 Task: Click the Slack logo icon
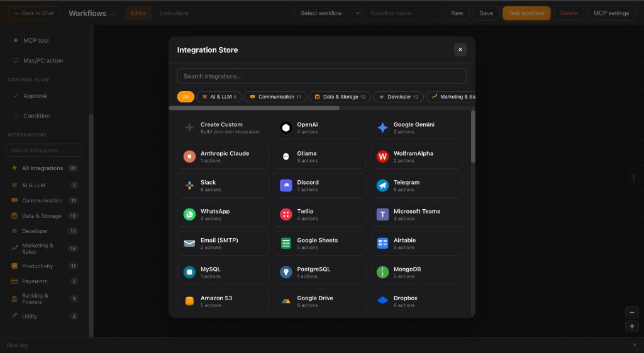[189, 185]
